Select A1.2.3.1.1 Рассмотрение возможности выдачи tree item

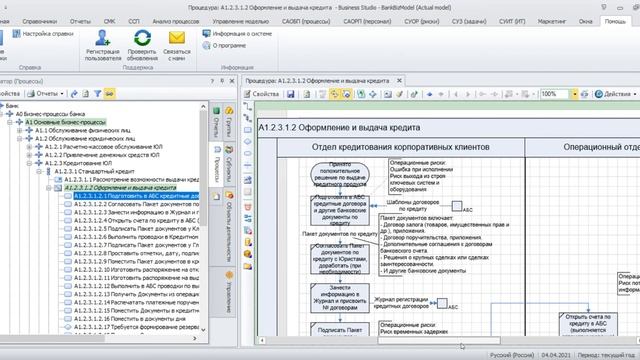tap(131, 179)
